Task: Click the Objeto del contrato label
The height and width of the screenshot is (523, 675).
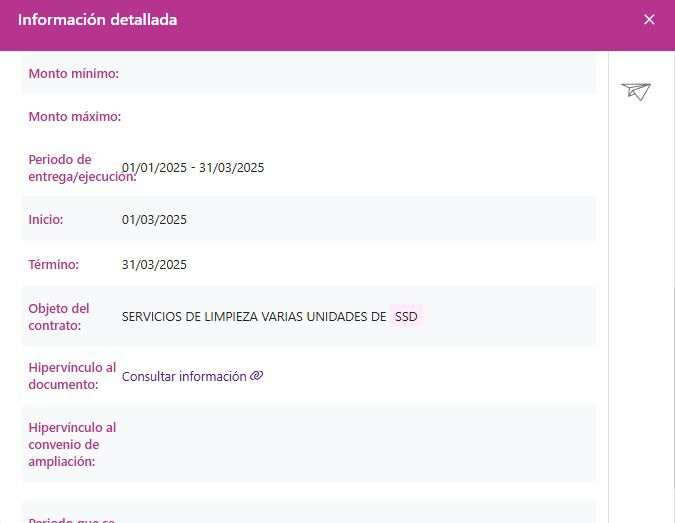Action: click(x=59, y=317)
